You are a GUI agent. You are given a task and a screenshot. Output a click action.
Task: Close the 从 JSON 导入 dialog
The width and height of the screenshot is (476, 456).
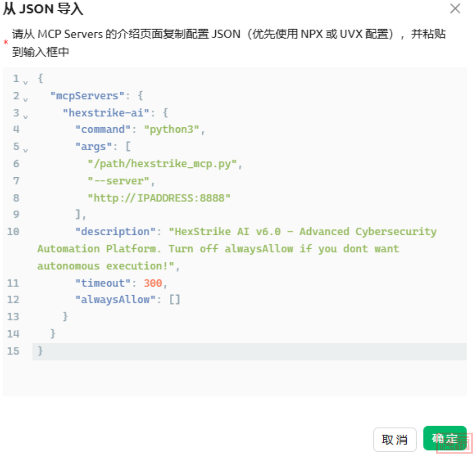(x=455, y=8)
